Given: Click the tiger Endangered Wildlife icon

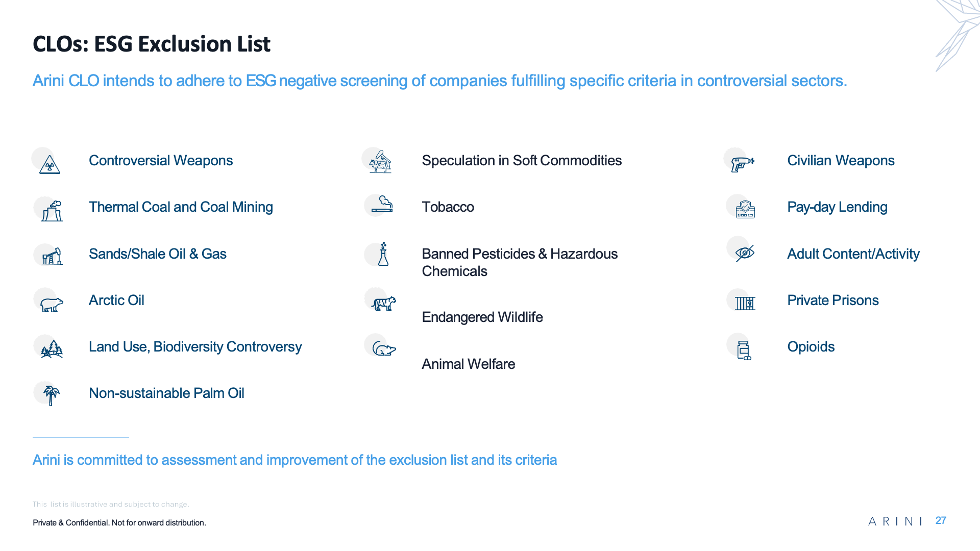Looking at the screenshot, I should coord(383,304).
